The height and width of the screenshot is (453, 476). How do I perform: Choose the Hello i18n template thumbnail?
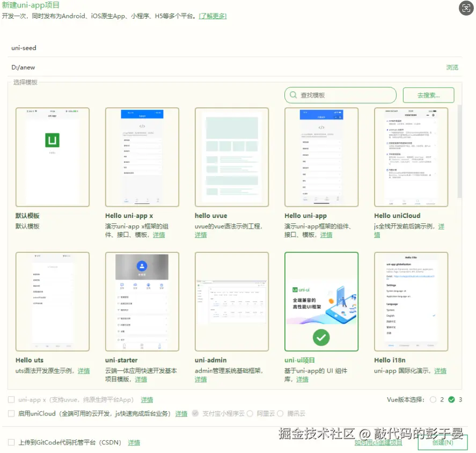411,302
